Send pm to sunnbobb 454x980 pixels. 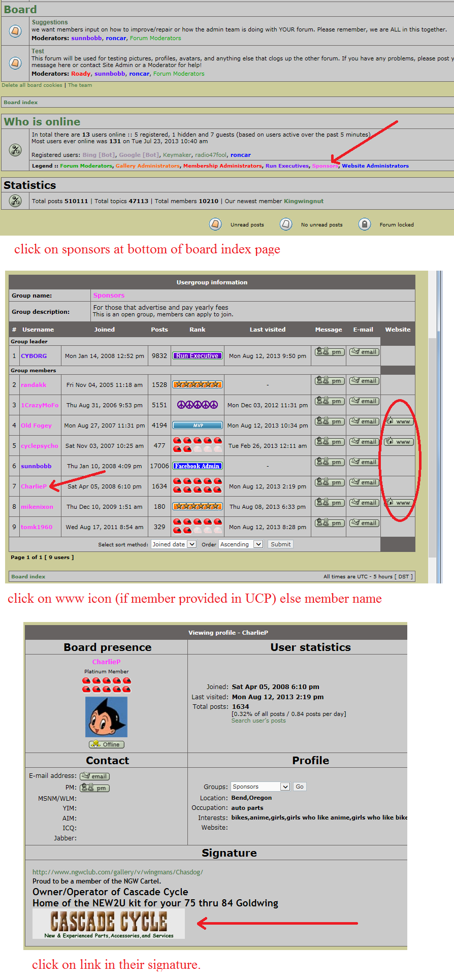click(x=330, y=462)
